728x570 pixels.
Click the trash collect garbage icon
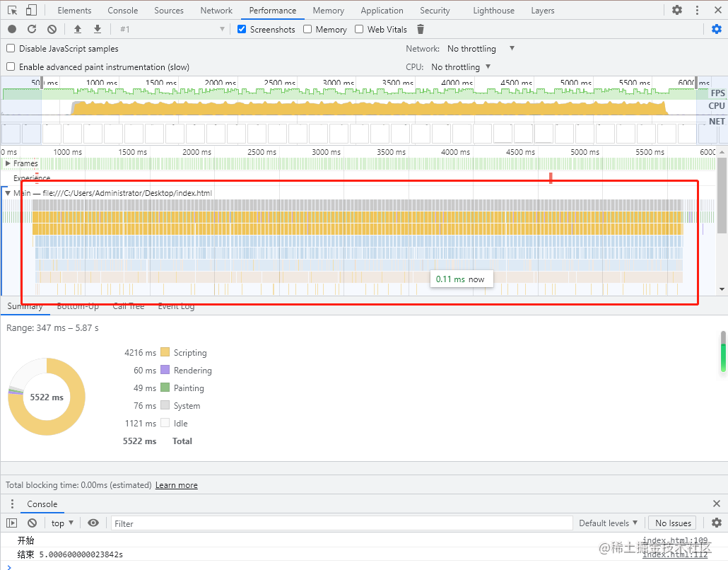click(421, 29)
